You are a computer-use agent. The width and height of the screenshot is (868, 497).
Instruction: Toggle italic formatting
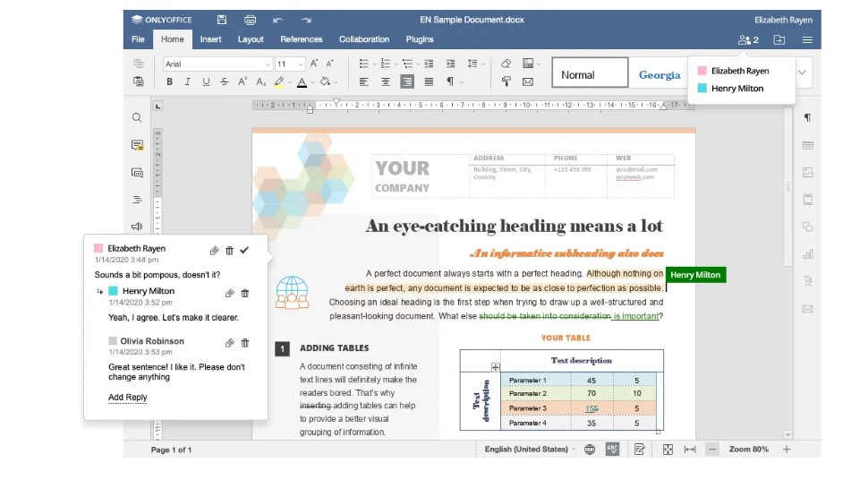coord(188,82)
